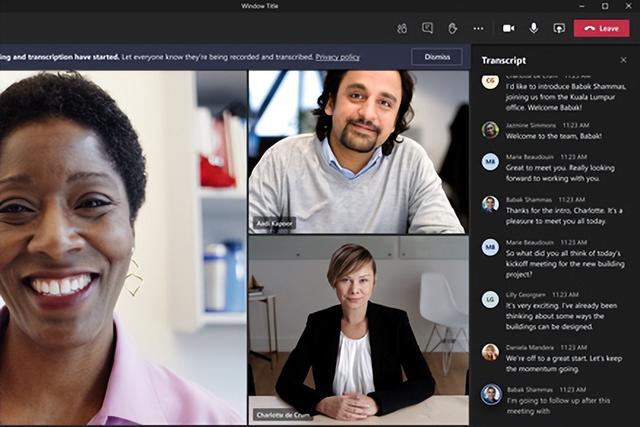This screenshot has height=427, width=640.
Task: Click the 'I'd like to introduce Babak Shammas' message
Action: 565,97
